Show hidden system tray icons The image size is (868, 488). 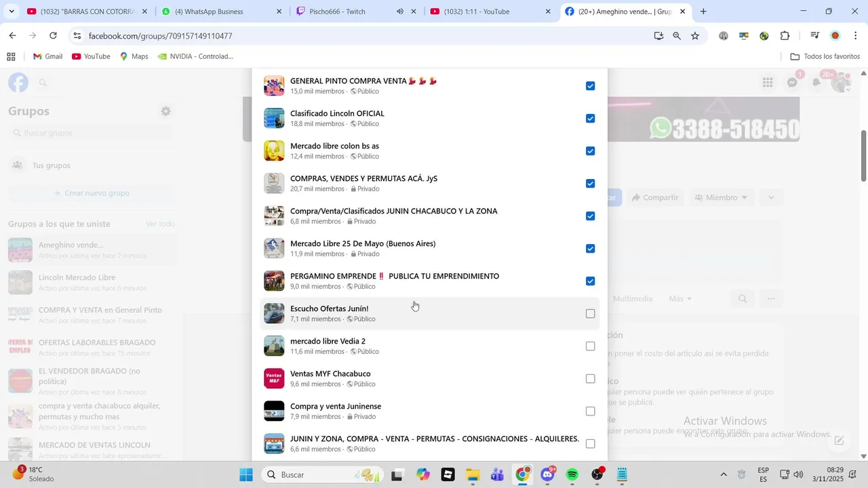723,474
